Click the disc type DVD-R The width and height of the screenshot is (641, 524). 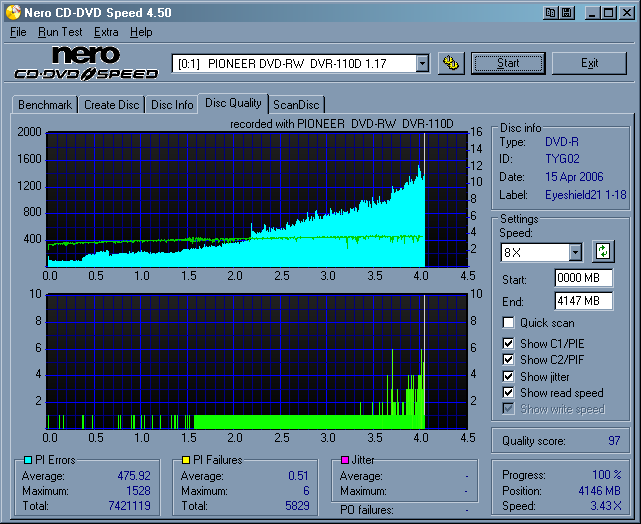coord(562,142)
